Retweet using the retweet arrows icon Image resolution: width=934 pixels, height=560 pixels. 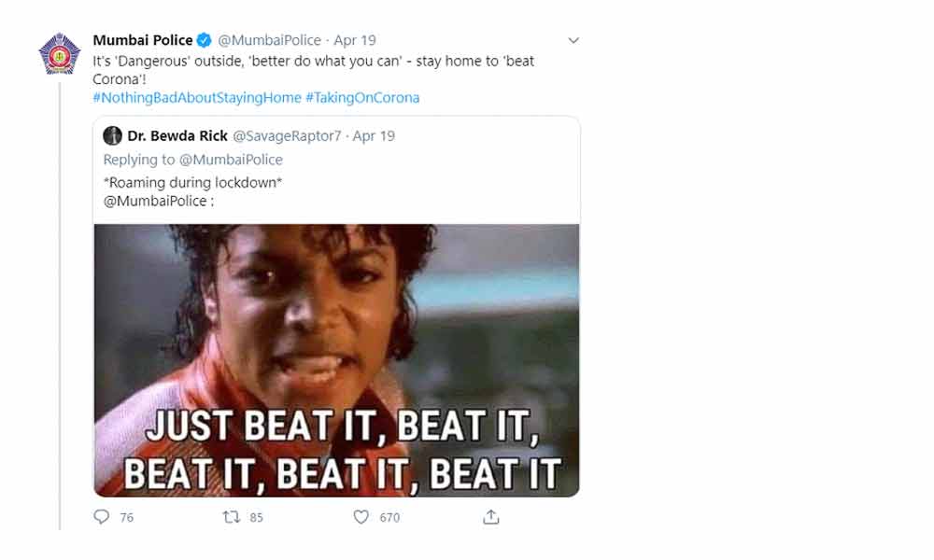[232, 517]
